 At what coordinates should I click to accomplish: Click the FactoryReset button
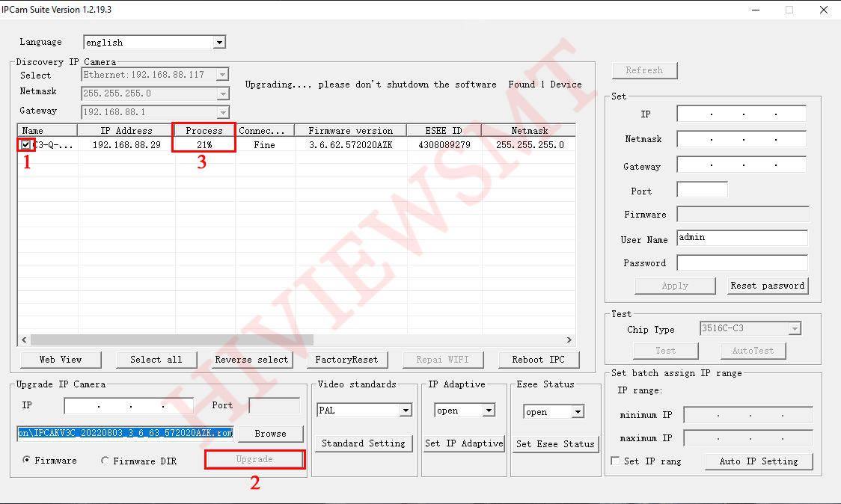tap(346, 360)
